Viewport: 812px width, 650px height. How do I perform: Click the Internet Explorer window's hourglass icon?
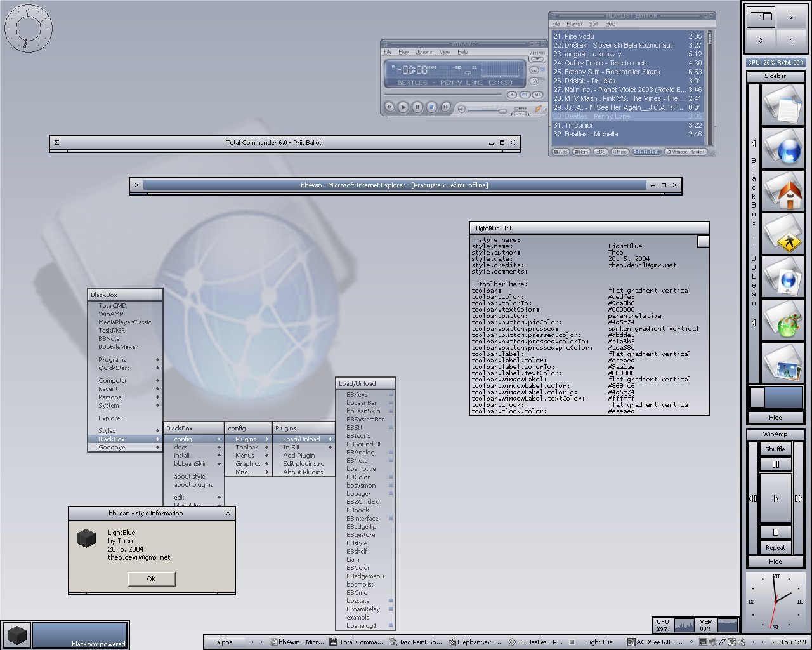136,185
